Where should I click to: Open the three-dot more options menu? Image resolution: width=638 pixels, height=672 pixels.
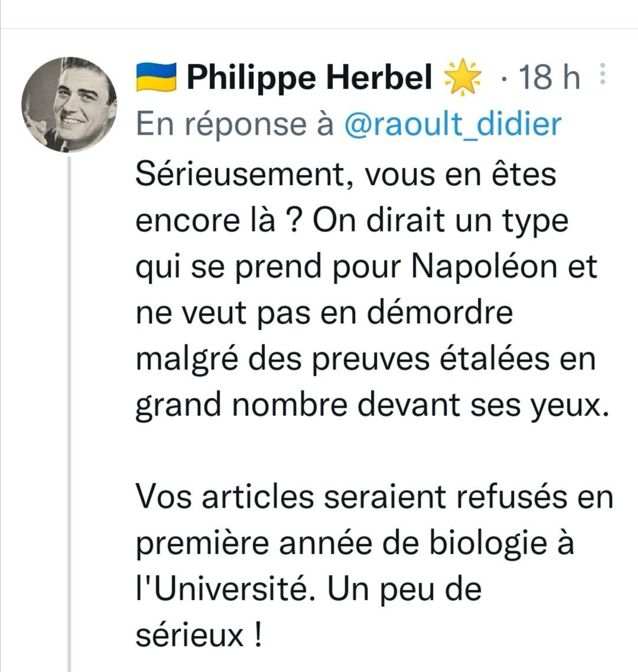[x=603, y=75]
